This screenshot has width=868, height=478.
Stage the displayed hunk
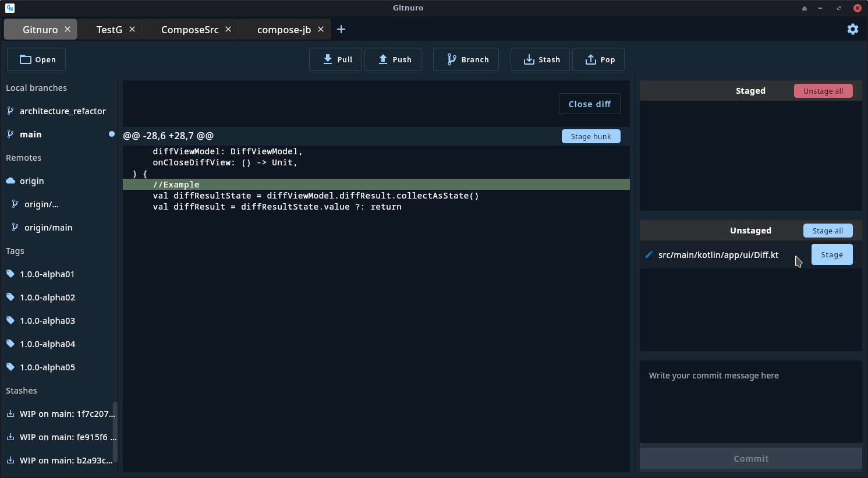[591, 136]
